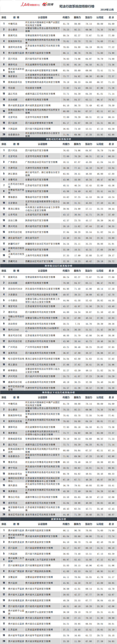Select the 徐州12348 account name
The image size is (117, 644).
pos(13,330)
